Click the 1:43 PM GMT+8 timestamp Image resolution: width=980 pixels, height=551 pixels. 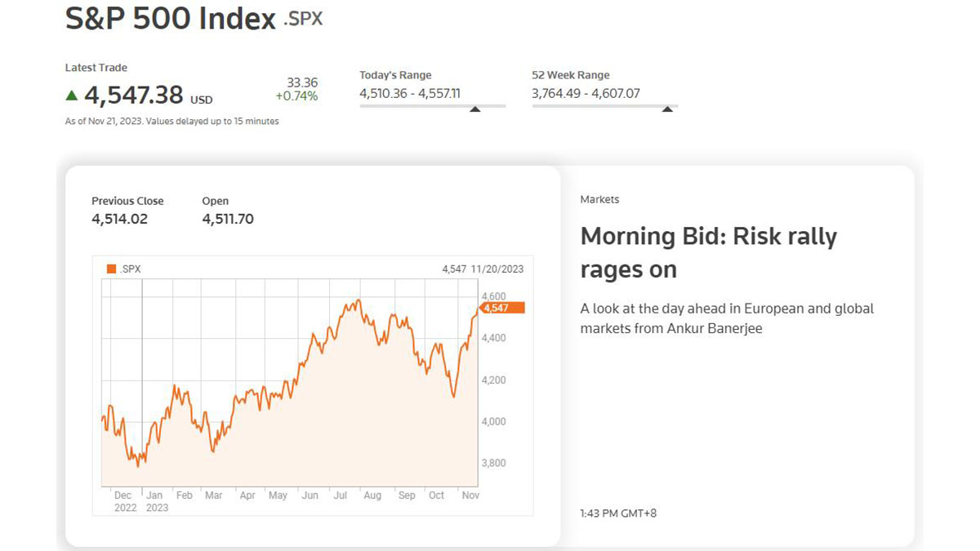click(x=618, y=513)
